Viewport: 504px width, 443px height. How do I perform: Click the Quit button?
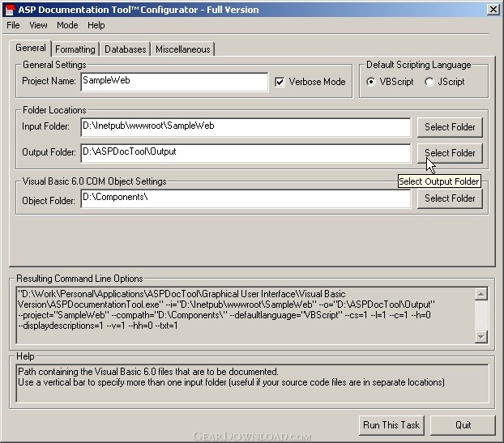coord(463,425)
